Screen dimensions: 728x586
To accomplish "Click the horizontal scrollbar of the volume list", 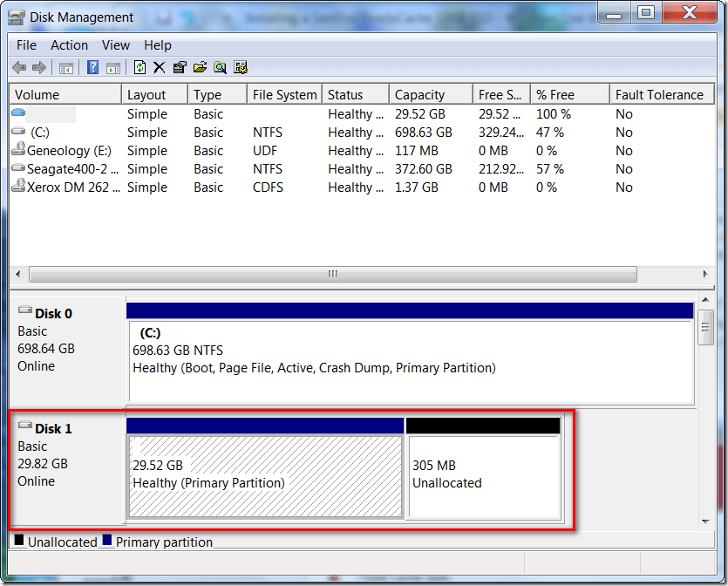I will (x=332, y=274).
